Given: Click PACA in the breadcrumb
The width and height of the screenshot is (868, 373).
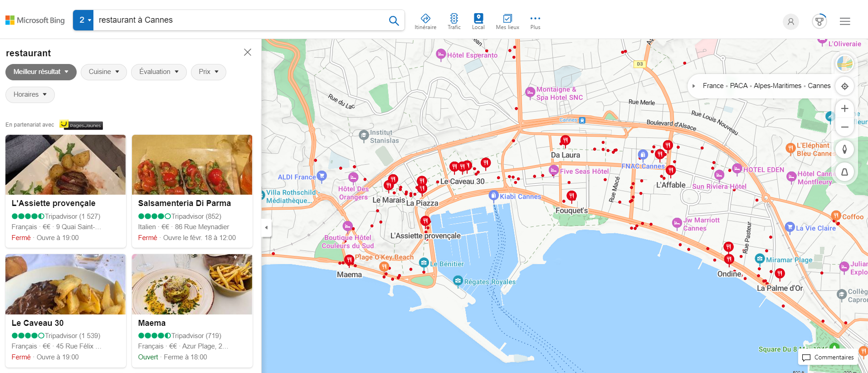Looking at the screenshot, I should (739, 86).
